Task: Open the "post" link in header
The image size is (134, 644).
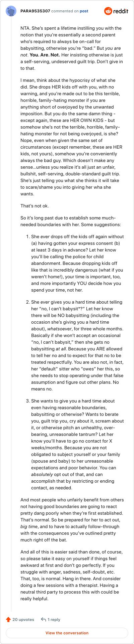Action: tap(84, 11)
